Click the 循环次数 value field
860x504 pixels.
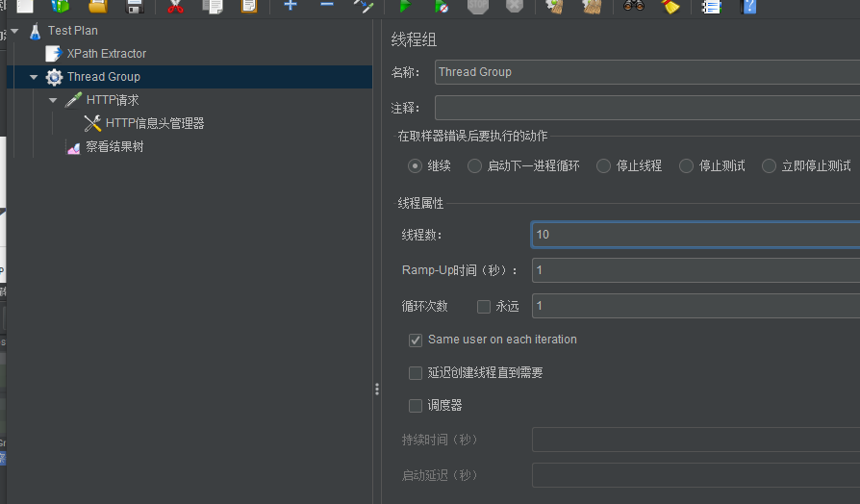pyautogui.click(x=696, y=306)
